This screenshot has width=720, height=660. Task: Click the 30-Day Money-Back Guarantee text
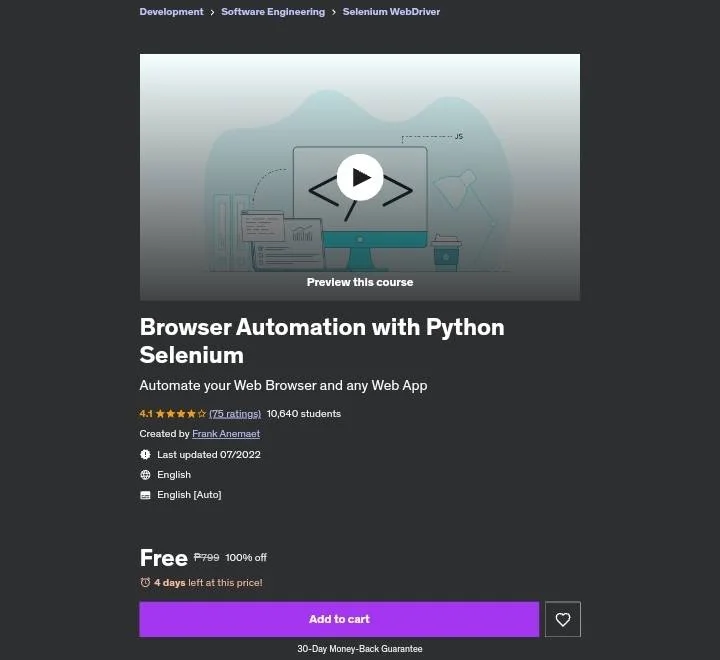coord(360,649)
